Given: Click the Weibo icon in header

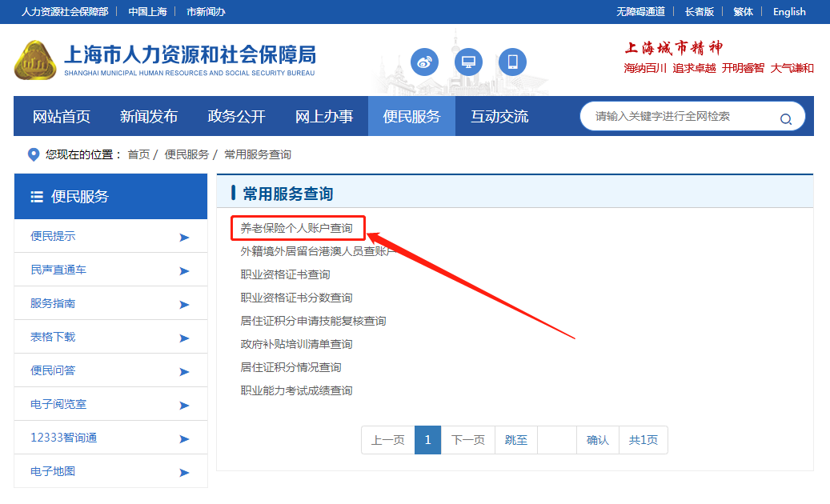Looking at the screenshot, I should click(425, 62).
